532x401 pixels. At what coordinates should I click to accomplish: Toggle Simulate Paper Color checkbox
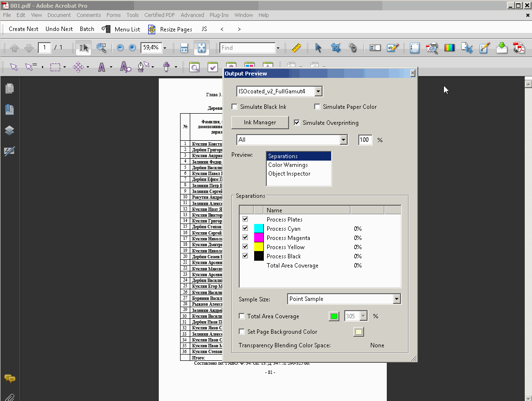point(317,107)
